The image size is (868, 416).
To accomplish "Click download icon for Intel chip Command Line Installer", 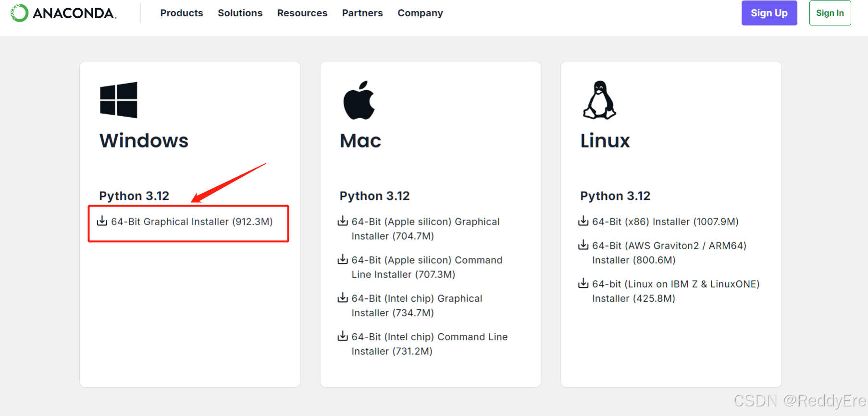I will pos(343,336).
